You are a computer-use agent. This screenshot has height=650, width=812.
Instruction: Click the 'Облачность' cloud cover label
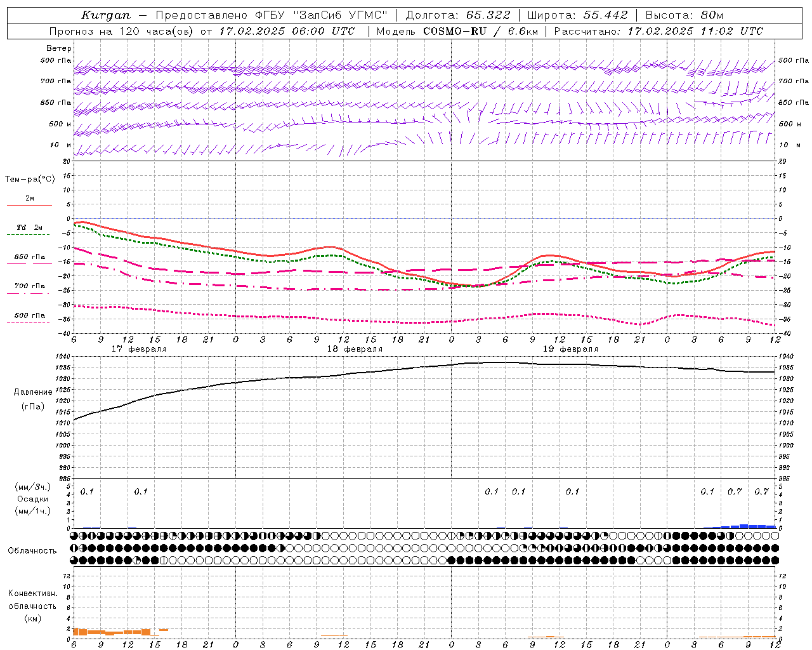tap(32, 550)
